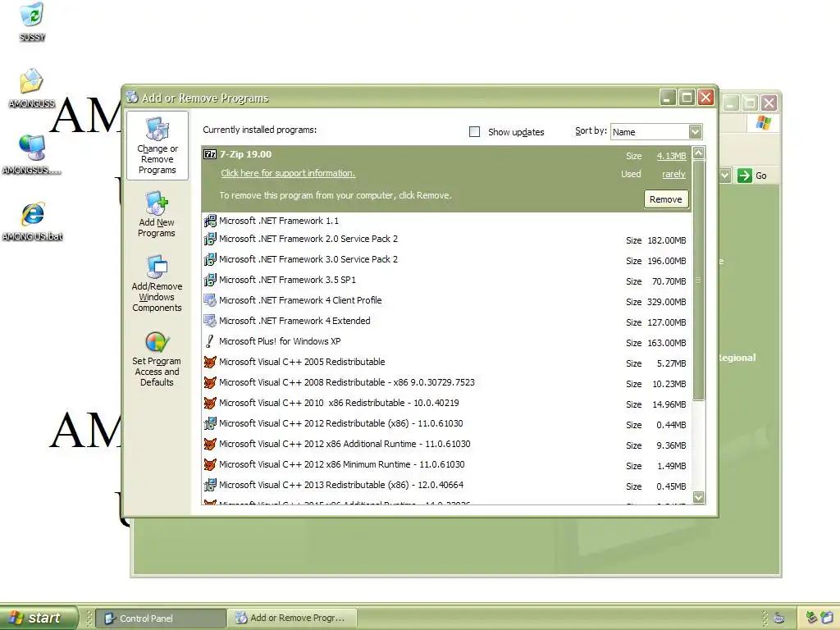Click the 4.13MB size link for 7-Zip

(671, 156)
